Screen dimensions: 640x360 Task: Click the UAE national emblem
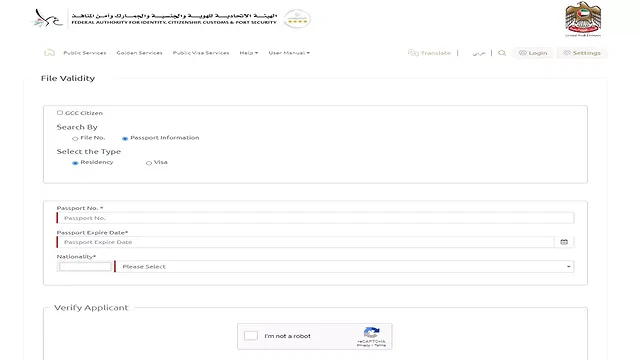[x=583, y=18]
